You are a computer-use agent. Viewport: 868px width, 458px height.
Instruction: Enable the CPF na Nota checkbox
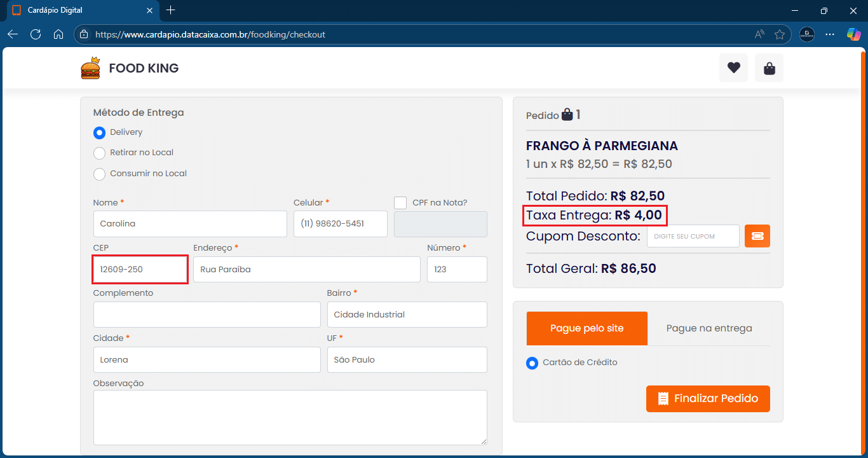click(x=400, y=203)
